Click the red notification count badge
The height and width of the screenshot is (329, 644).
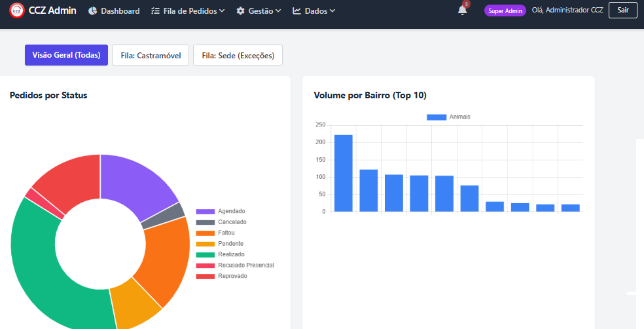click(466, 4)
